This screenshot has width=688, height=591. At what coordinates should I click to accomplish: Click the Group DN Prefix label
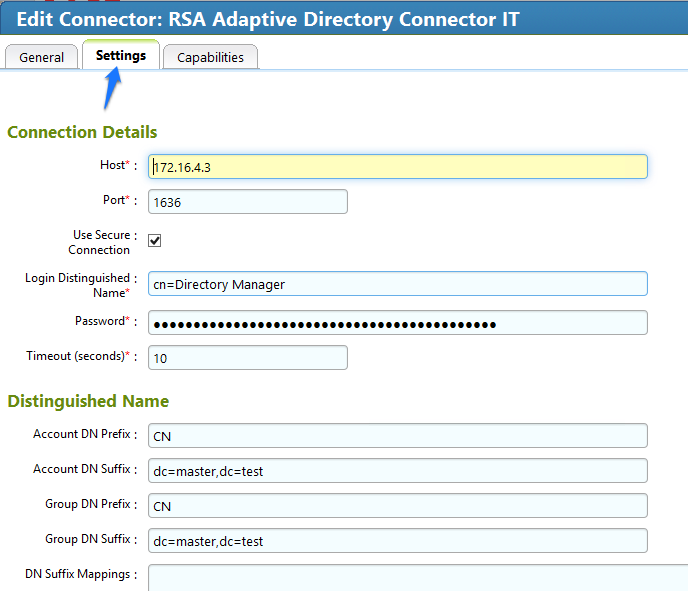point(88,504)
